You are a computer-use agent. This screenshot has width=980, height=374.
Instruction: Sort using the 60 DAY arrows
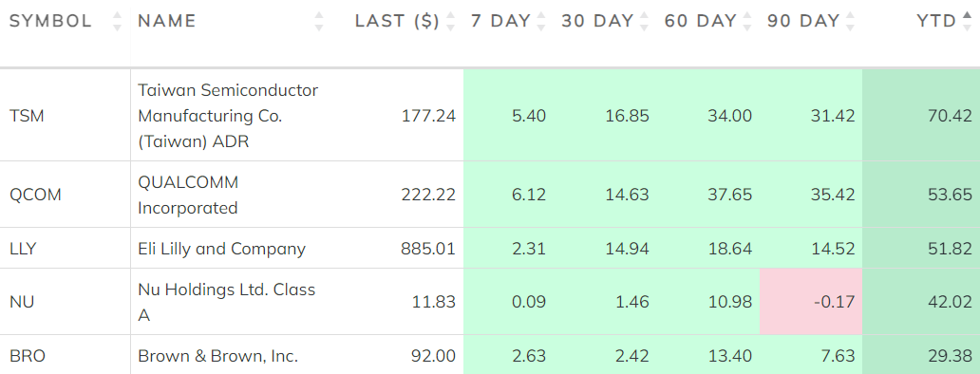pos(747,22)
